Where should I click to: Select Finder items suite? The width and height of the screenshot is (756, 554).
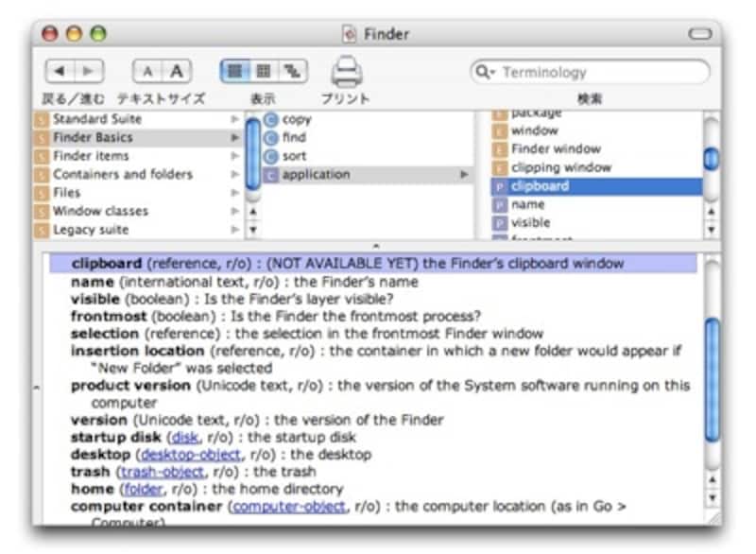coord(91,156)
